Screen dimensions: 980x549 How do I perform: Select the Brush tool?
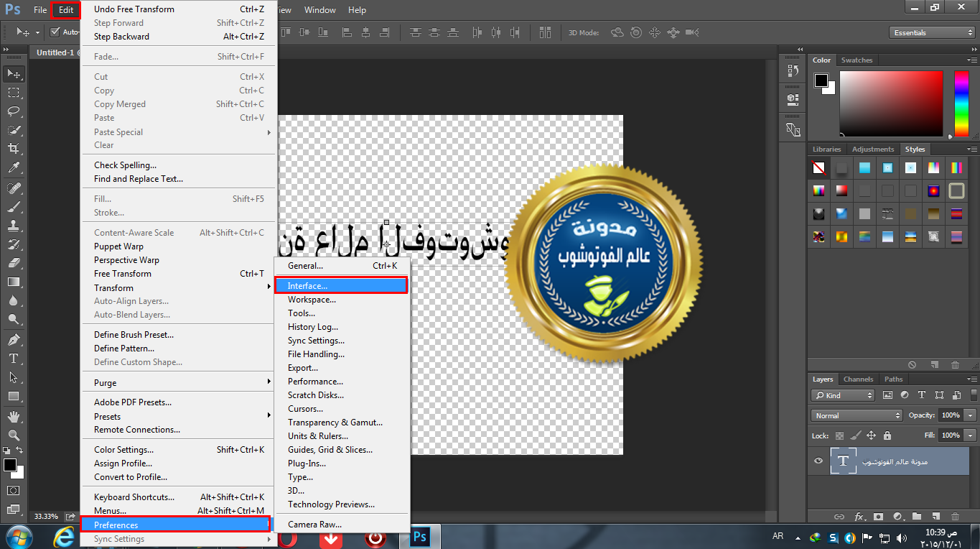(14, 206)
